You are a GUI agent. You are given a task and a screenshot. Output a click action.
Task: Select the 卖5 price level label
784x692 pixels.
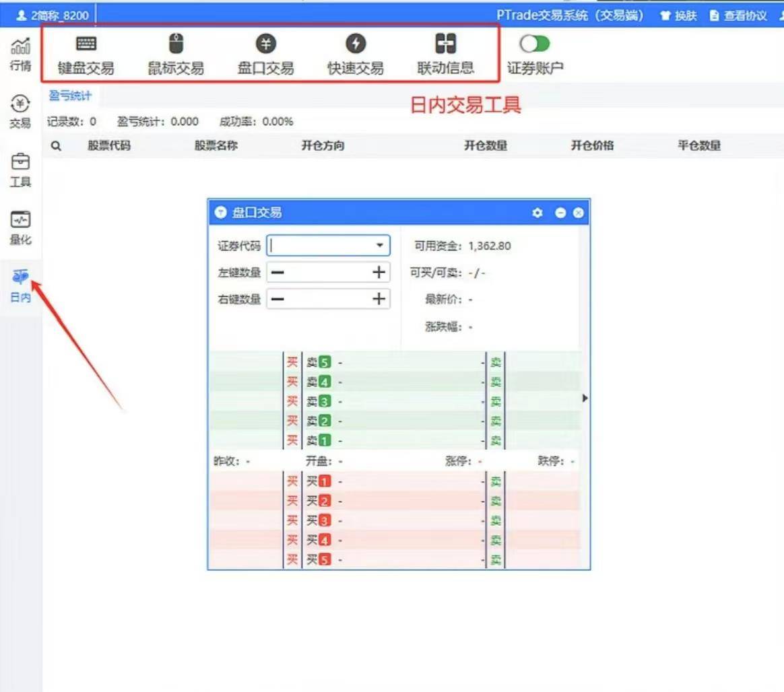click(319, 362)
